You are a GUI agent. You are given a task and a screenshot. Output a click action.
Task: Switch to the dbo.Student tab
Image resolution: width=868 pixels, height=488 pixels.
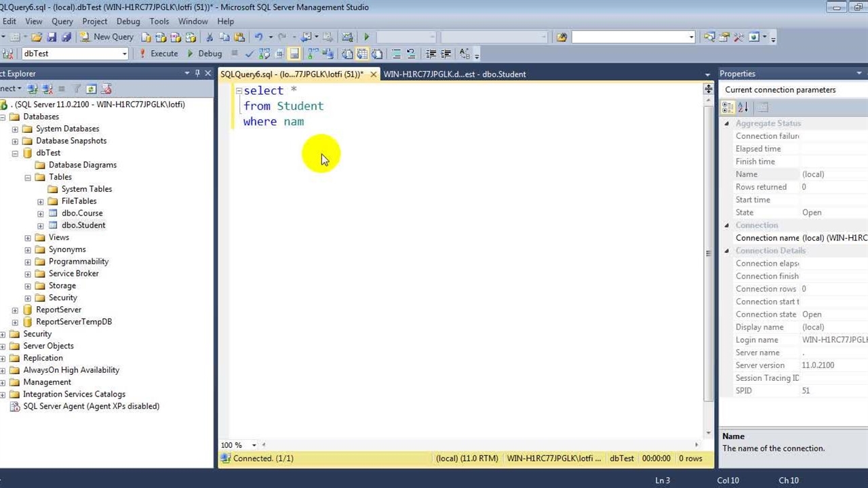coord(454,74)
